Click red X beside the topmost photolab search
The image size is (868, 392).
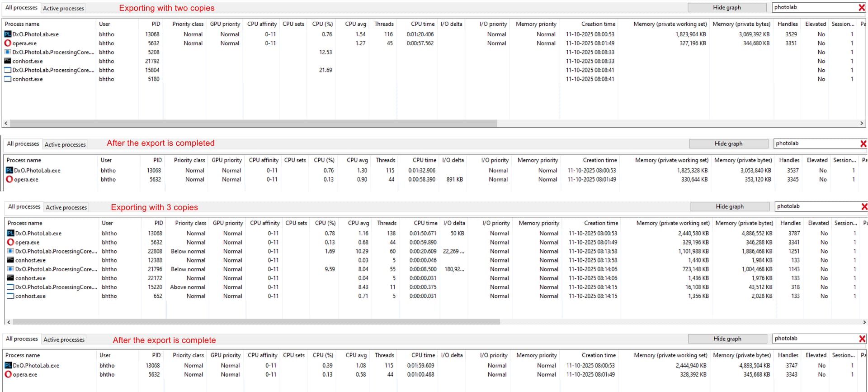click(x=862, y=8)
